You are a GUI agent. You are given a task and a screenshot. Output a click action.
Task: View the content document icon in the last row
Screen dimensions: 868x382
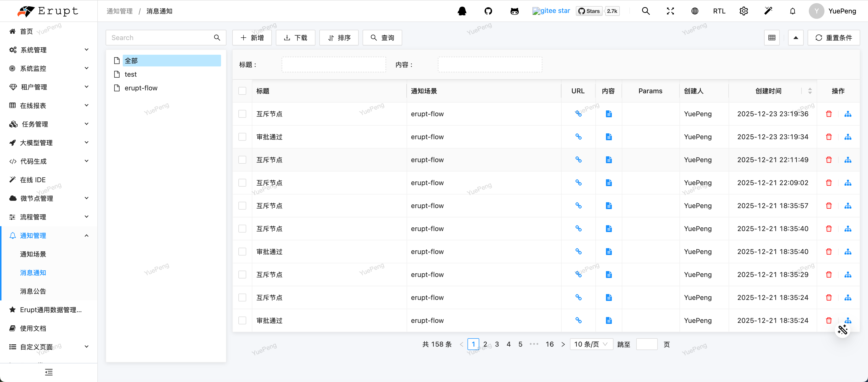609,320
